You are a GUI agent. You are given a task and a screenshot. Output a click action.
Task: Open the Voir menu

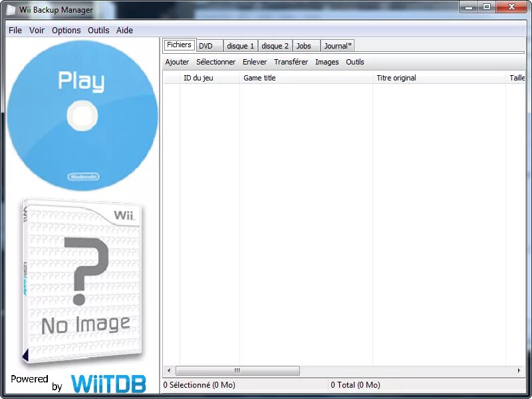pyautogui.click(x=37, y=30)
